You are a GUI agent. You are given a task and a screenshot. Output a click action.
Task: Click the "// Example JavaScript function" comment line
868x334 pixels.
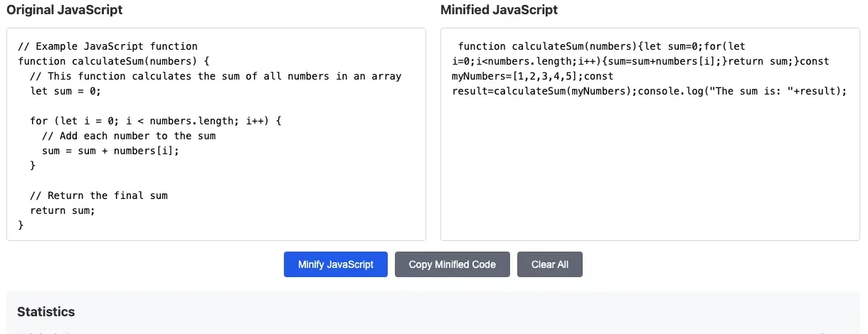[x=107, y=46]
